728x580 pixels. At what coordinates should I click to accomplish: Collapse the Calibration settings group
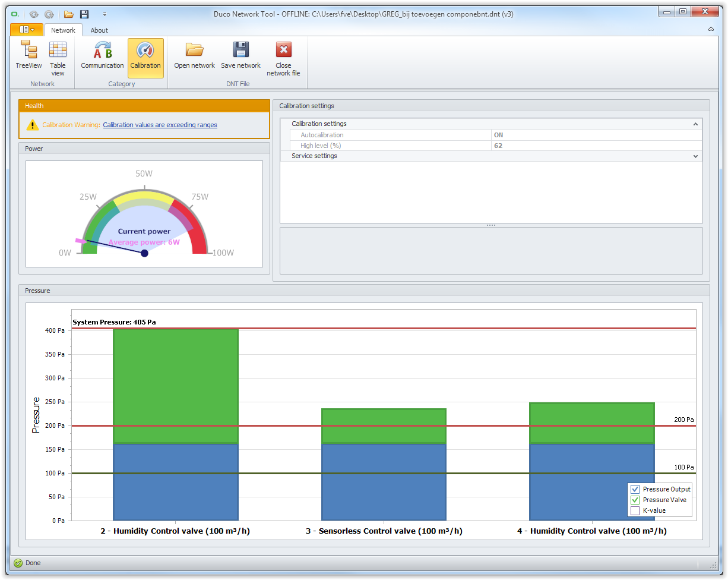695,124
